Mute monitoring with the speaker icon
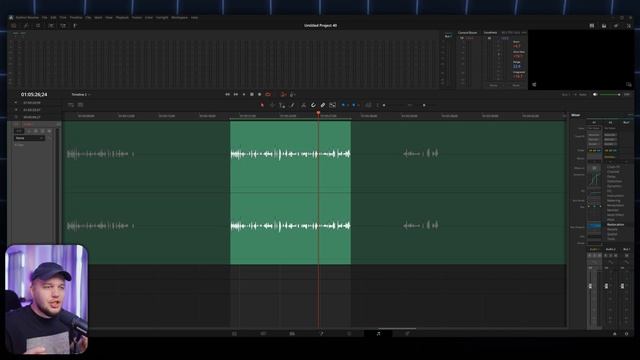Image resolution: width=640 pixels, height=360 pixels. pyautogui.click(x=595, y=94)
